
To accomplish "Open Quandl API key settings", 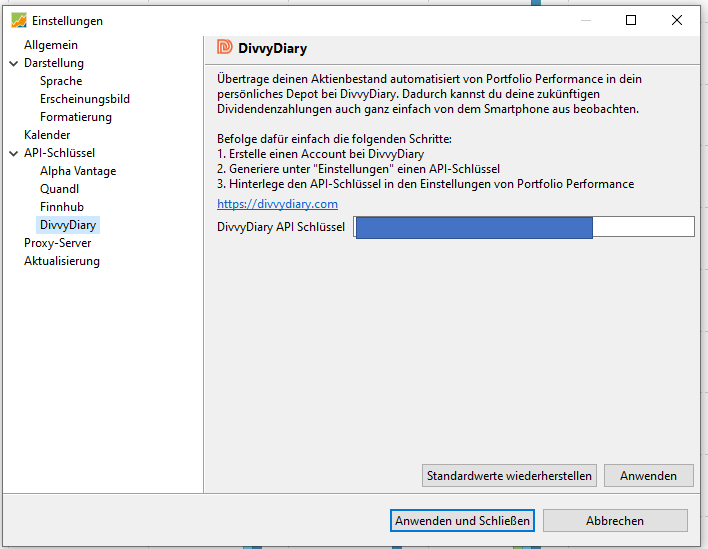I will [59, 189].
